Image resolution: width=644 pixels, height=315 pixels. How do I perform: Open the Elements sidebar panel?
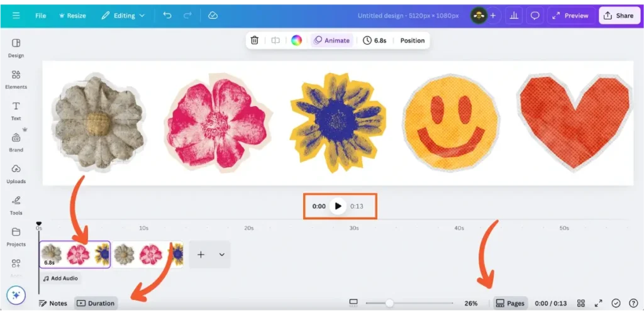point(16,79)
